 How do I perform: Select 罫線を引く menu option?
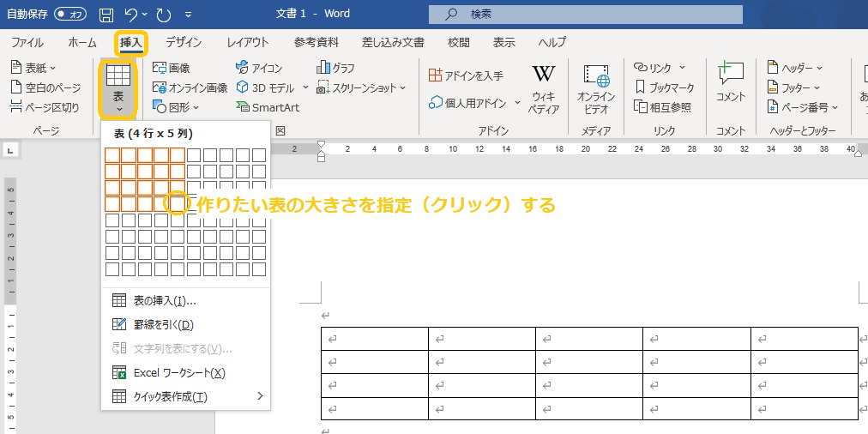pos(163,325)
